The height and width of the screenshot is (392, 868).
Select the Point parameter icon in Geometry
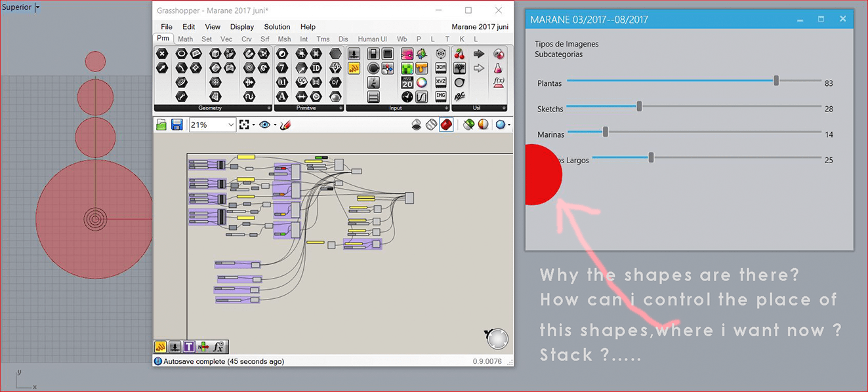tap(162, 54)
